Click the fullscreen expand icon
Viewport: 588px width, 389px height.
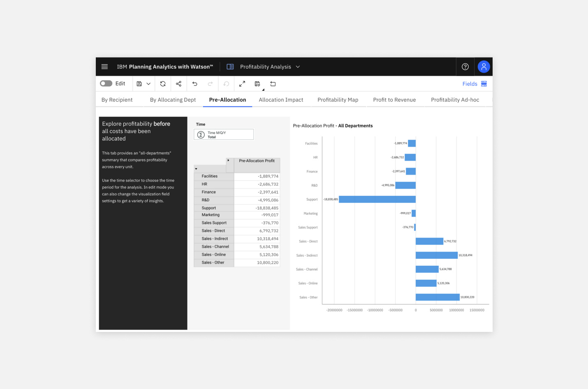click(x=242, y=83)
